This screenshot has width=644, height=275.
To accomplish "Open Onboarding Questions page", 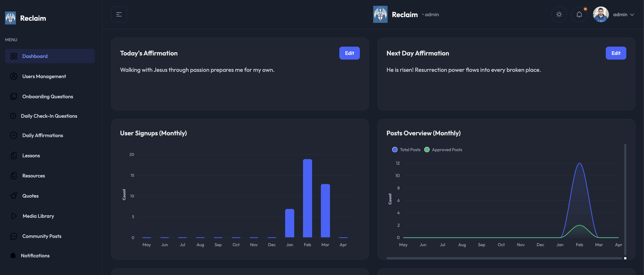I will [x=50, y=97].
